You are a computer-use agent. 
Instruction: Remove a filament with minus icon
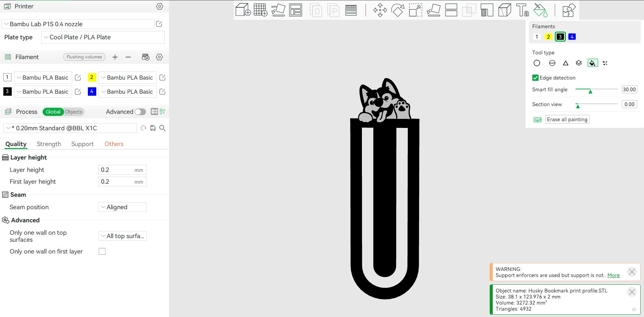point(128,57)
